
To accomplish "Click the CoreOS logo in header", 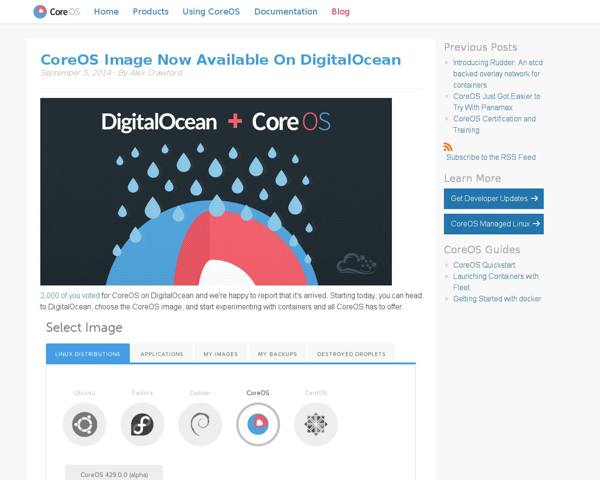I will (57, 11).
